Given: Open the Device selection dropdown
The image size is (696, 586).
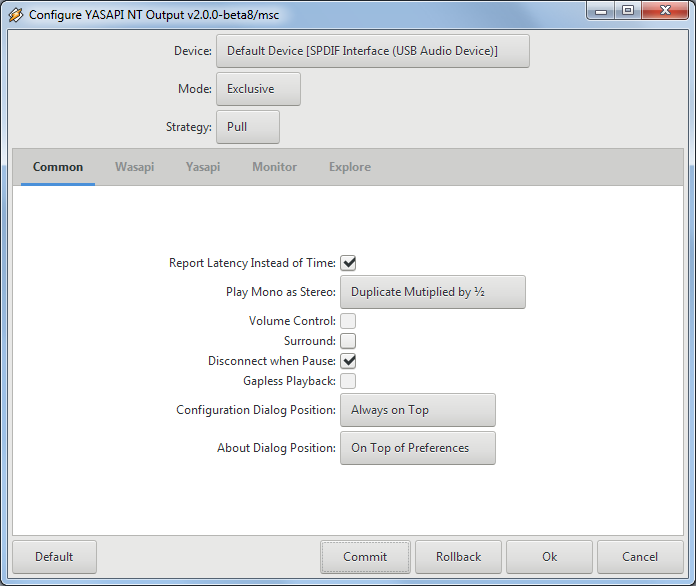Looking at the screenshot, I should [372, 51].
